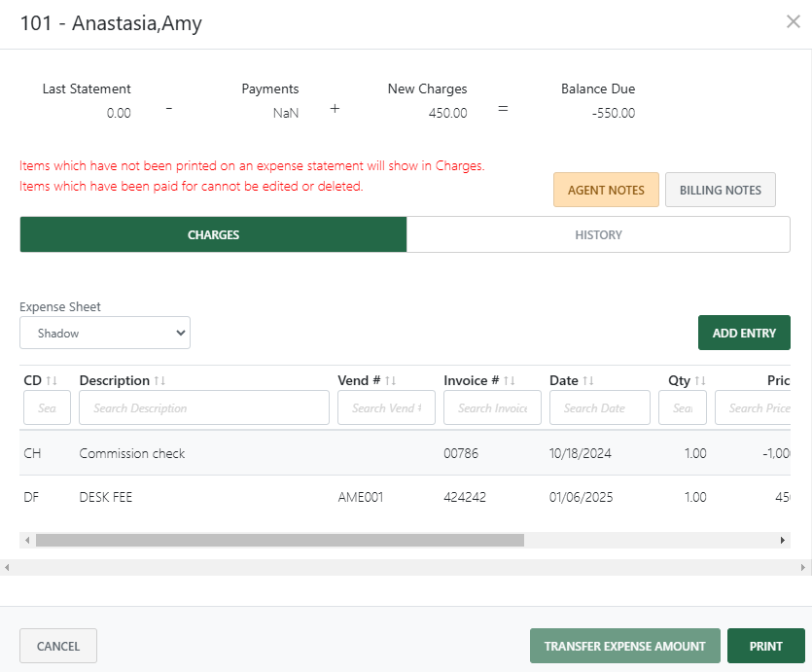Select the CHARGES tab
812x672 pixels.
[x=213, y=234]
